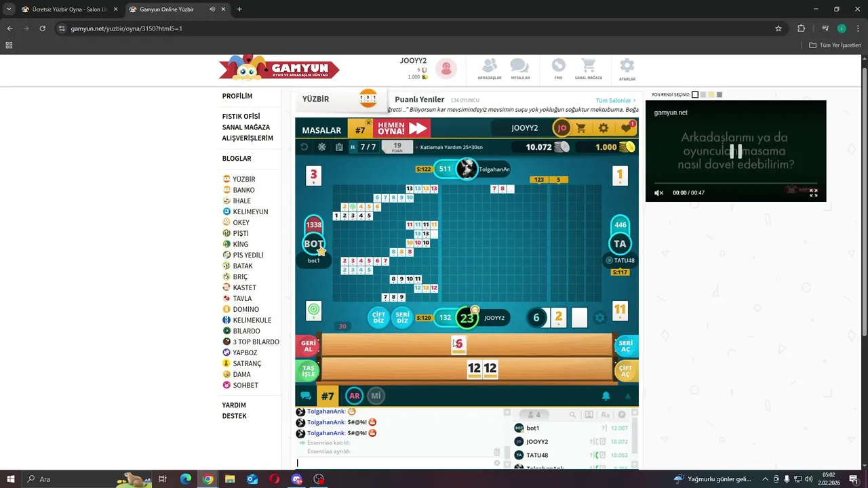868x488 pixels.
Task: Make the ad video fullscreen
Action: click(813, 193)
